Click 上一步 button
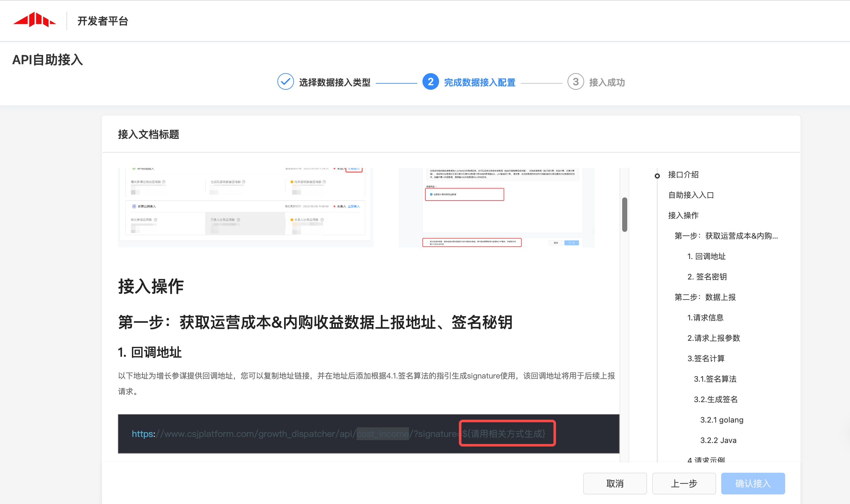The width and height of the screenshot is (850, 504). click(684, 483)
